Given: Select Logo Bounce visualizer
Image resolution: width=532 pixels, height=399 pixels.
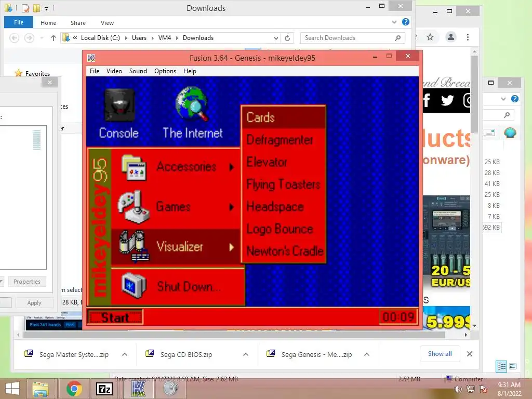Looking at the screenshot, I should pos(284,229).
